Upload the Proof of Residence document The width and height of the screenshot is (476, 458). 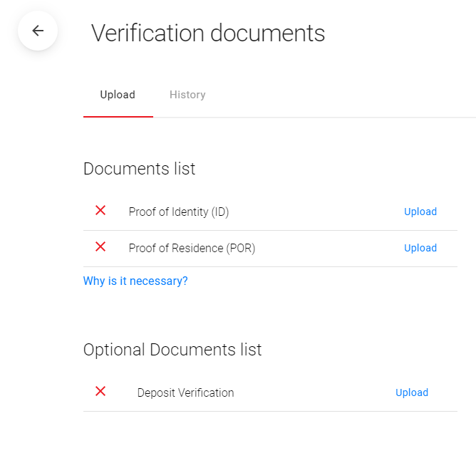coord(420,248)
